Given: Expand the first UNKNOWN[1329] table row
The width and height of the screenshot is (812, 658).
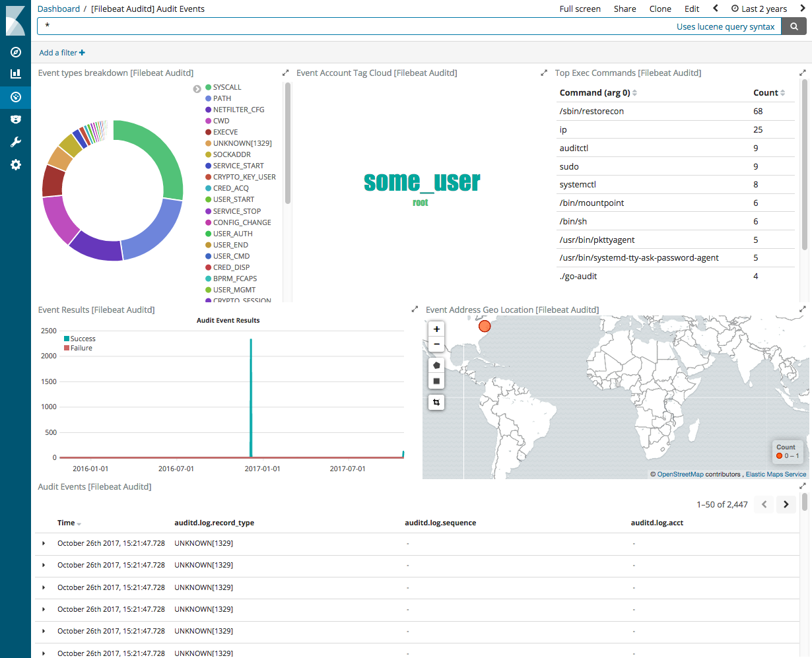Looking at the screenshot, I should point(44,543).
